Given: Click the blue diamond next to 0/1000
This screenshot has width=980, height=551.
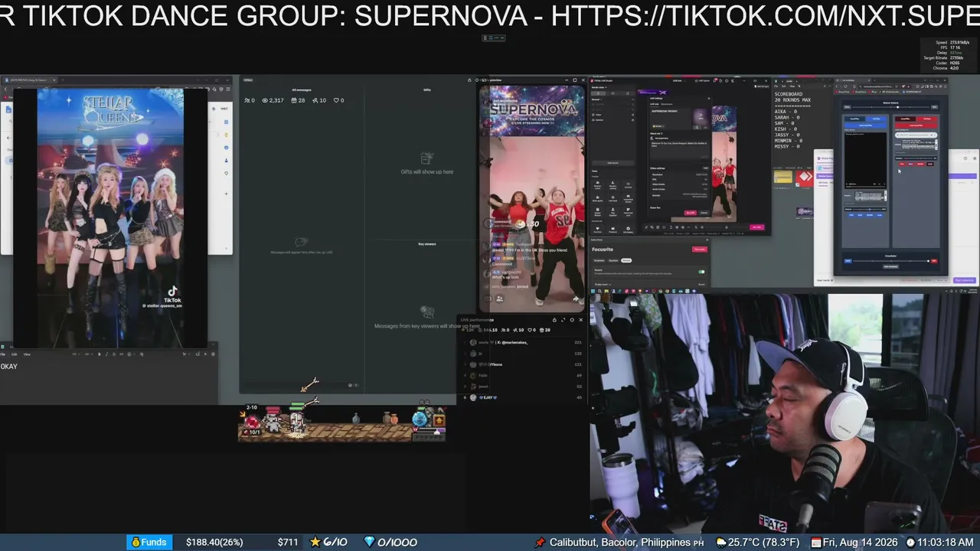Looking at the screenshot, I should coord(370,542).
